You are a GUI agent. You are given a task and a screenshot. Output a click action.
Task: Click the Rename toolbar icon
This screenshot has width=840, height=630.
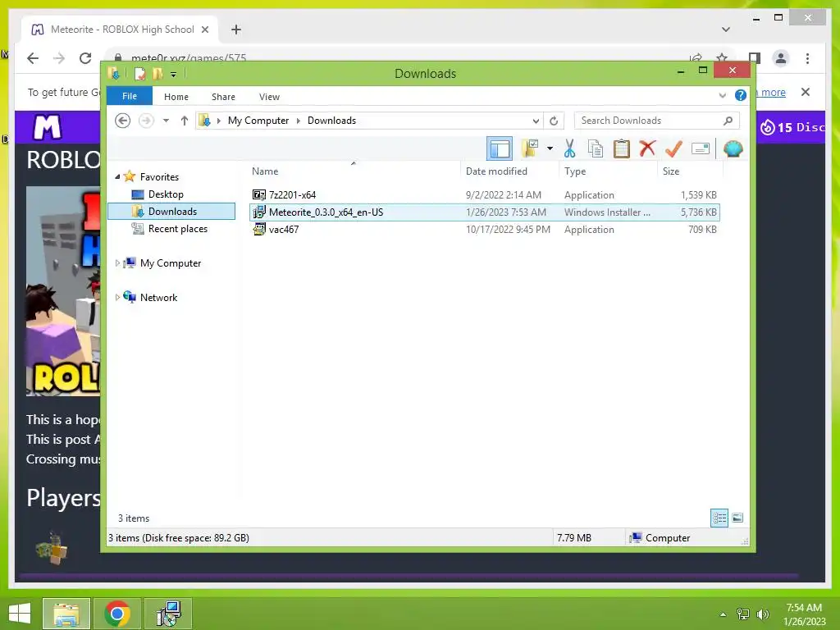[701, 148]
